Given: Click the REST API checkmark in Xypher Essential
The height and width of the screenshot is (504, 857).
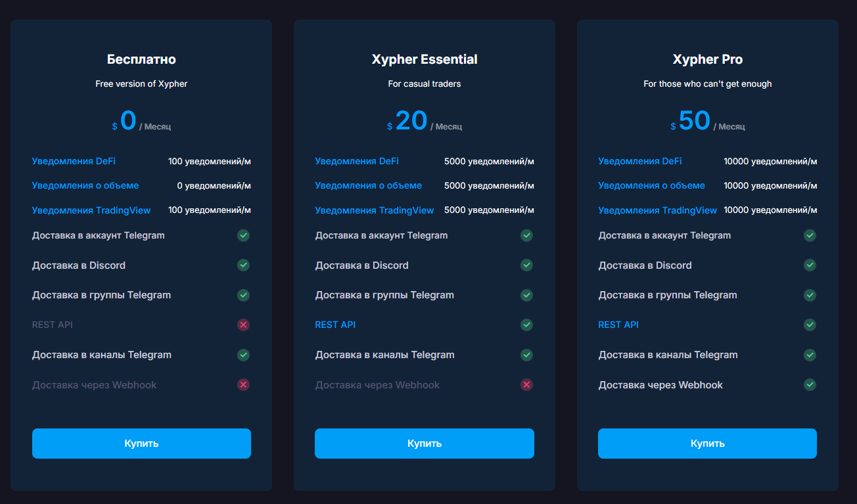Looking at the screenshot, I should click(x=527, y=325).
